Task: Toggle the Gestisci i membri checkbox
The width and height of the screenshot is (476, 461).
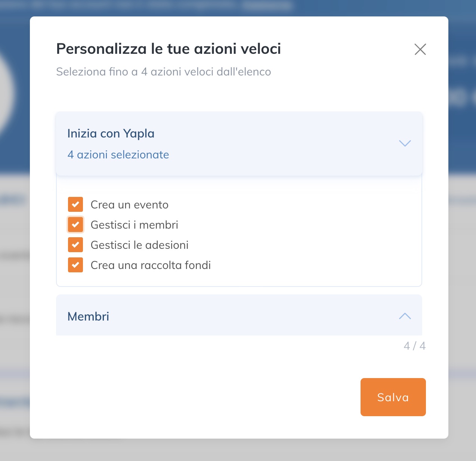Action: (75, 225)
